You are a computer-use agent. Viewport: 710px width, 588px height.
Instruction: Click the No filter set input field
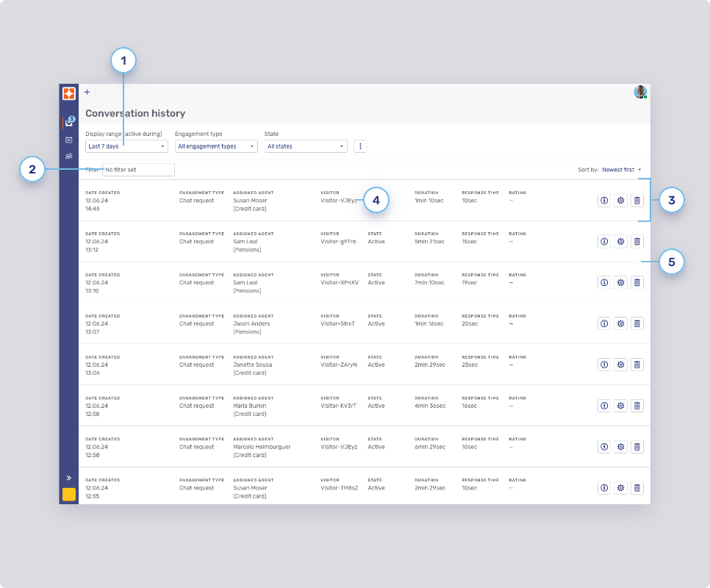138,170
